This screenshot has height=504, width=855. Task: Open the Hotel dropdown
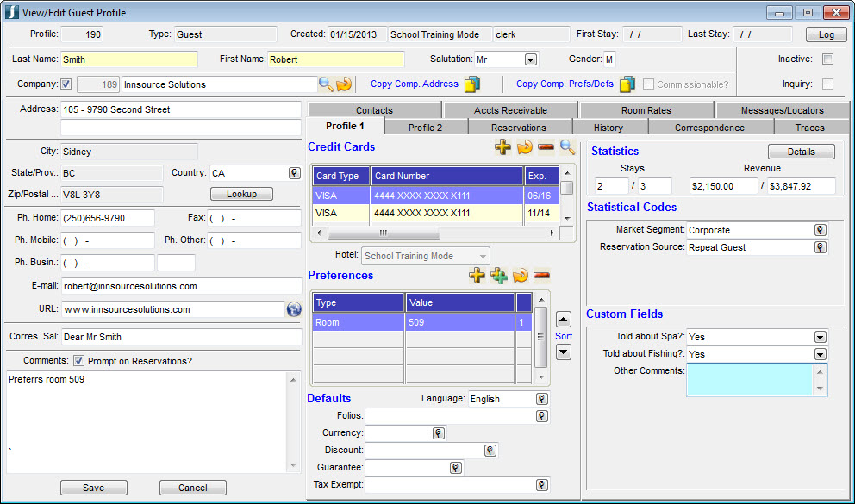(426, 256)
